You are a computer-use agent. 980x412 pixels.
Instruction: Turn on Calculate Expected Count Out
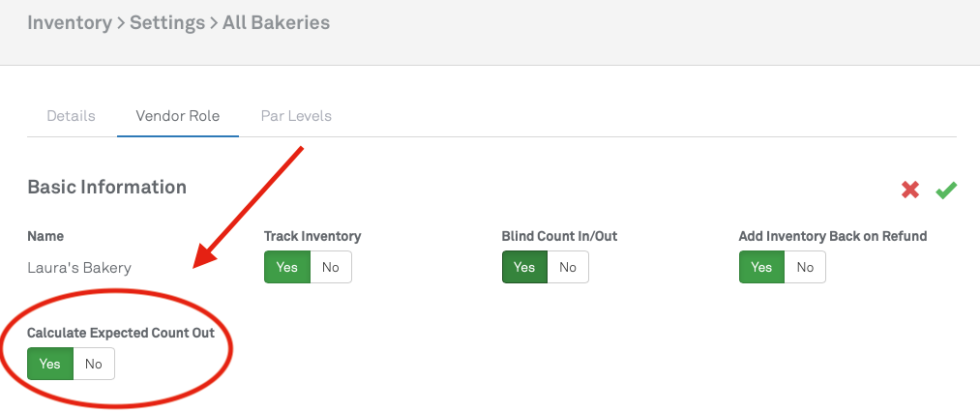[x=50, y=364]
